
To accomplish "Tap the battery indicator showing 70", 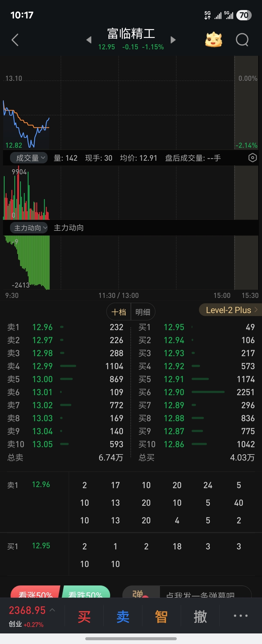I will coord(244,15).
